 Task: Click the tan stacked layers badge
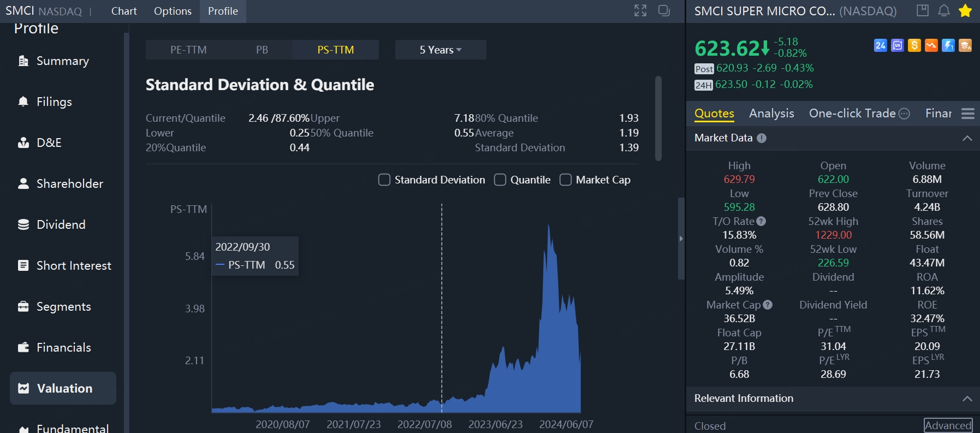965,45
